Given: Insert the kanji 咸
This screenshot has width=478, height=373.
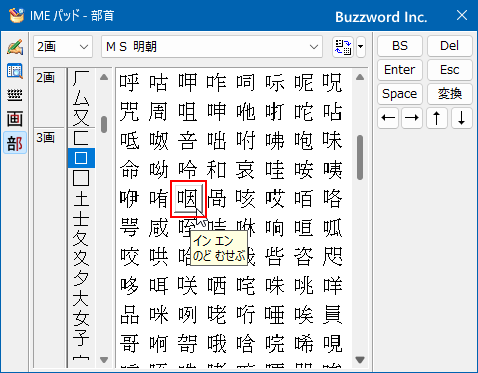Looking at the screenshot, I should coord(158,228).
